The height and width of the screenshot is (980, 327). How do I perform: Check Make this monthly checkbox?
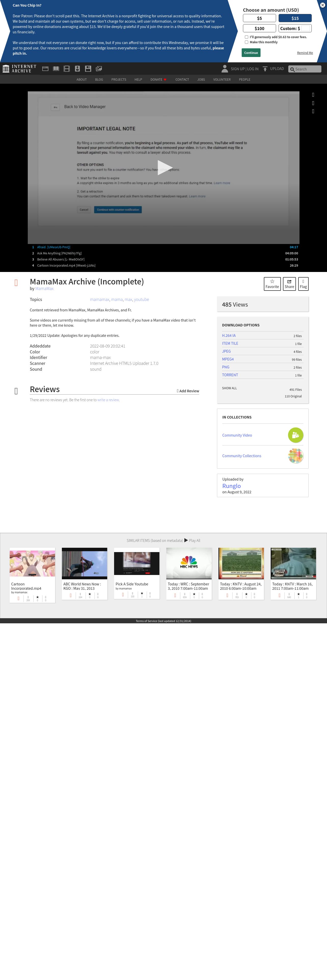click(246, 42)
